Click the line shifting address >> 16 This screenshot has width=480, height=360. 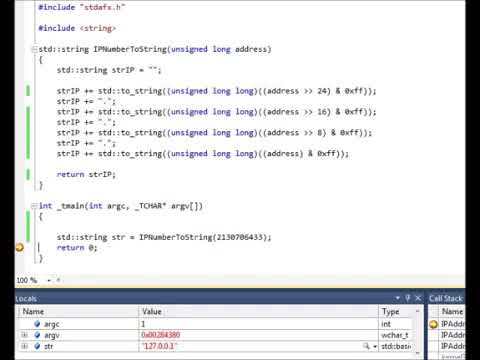pos(216,112)
